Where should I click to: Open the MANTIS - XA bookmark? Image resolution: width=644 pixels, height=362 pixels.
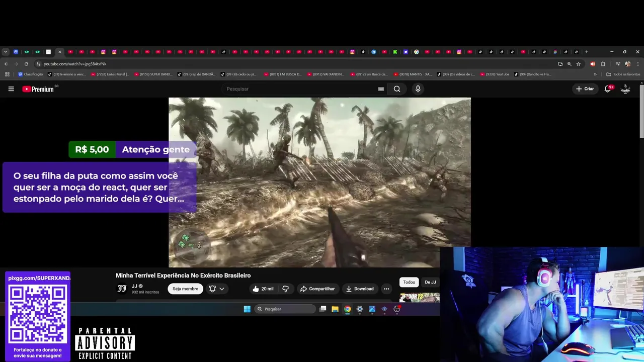[413, 74]
